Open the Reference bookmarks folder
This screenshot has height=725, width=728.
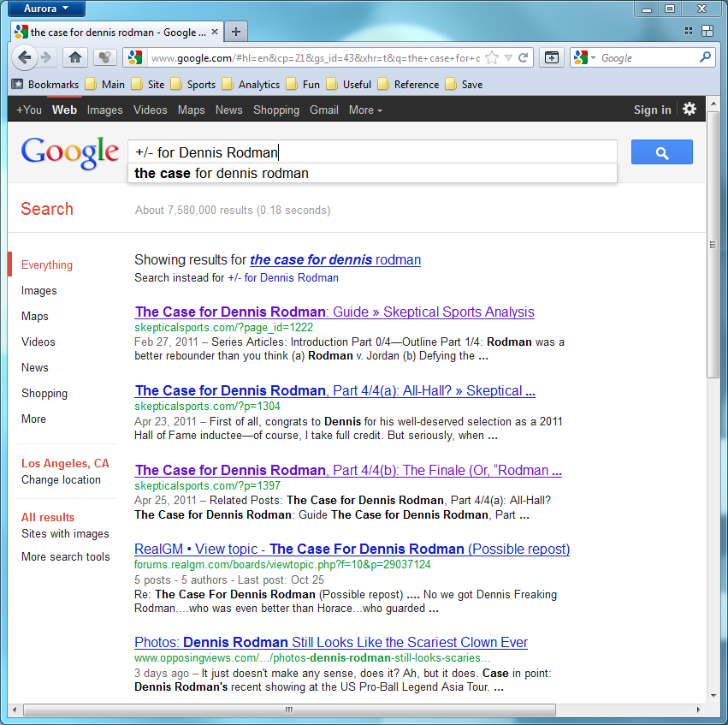(x=409, y=85)
